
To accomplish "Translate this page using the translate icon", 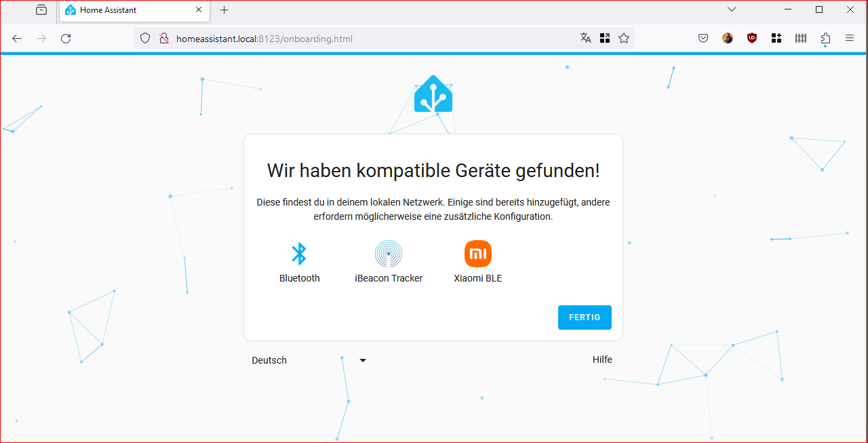I will 586,39.
